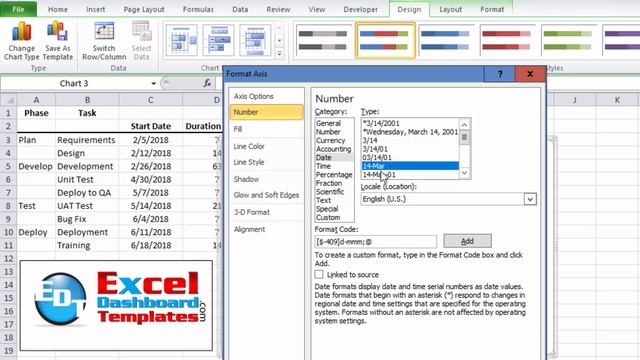Screen dimensions: 640x360
Task: Apply the green chart style
Action: 568,40
